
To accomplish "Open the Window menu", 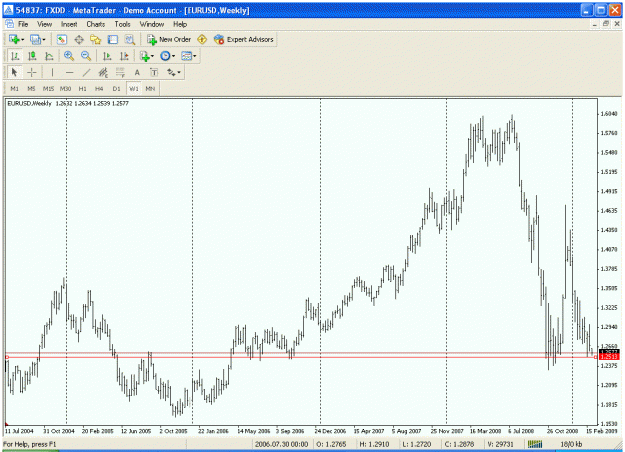I will pos(152,24).
